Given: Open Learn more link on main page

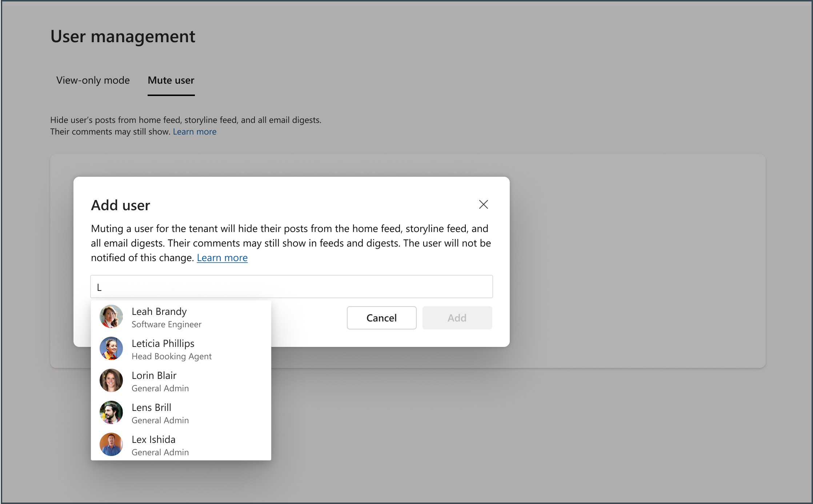Looking at the screenshot, I should tap(195, 131).
